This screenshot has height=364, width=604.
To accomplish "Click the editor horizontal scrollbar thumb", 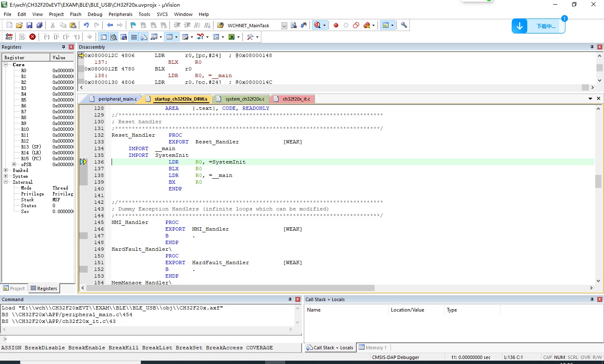I will tap(230, 288).
